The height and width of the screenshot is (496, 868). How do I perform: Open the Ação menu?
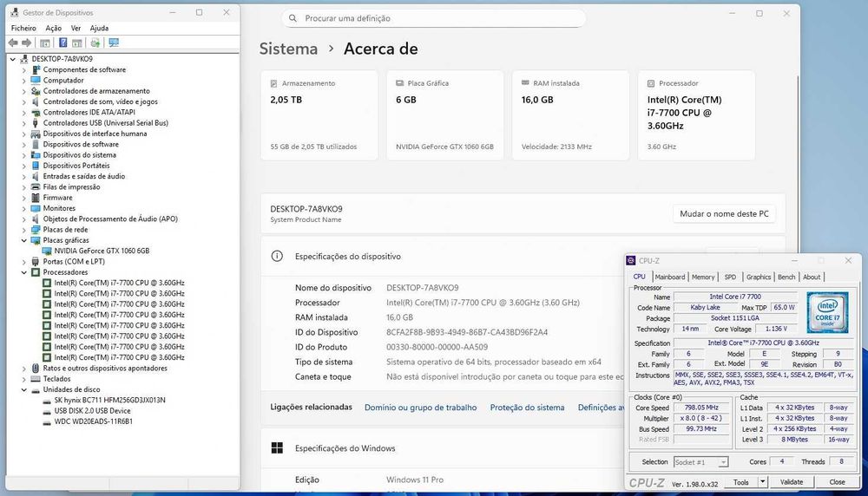[x=53, y=29]
